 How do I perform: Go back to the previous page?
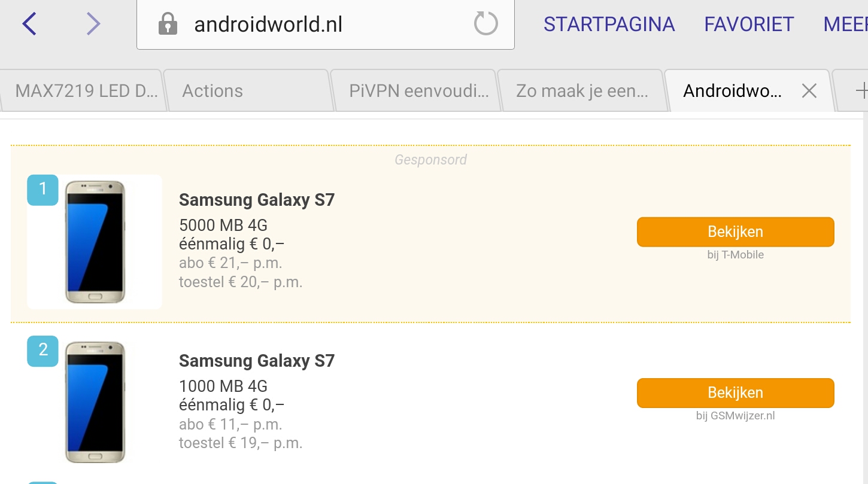pyautogui.click(x=29, y=24)
